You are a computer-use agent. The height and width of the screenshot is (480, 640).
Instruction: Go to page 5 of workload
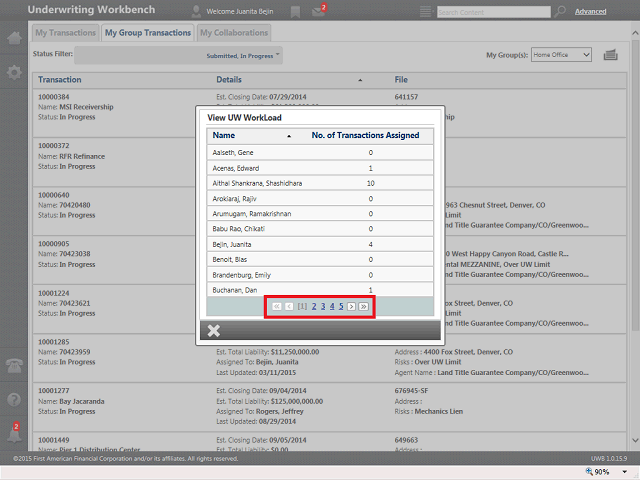[341, 306]
